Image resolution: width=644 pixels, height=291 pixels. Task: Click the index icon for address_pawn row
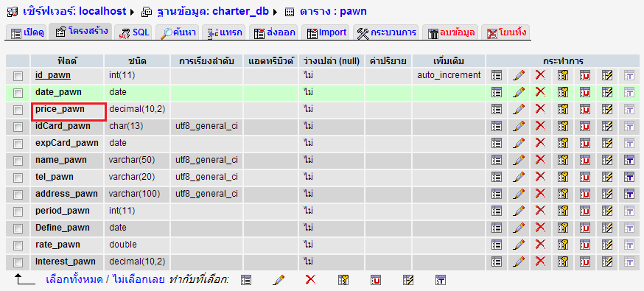point(607,194)
